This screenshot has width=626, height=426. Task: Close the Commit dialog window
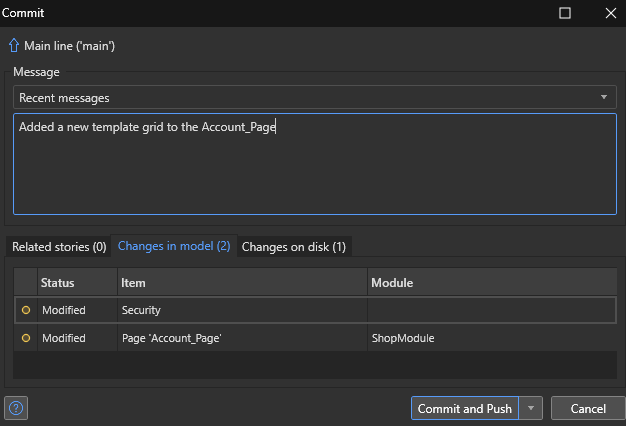point(610,13)
